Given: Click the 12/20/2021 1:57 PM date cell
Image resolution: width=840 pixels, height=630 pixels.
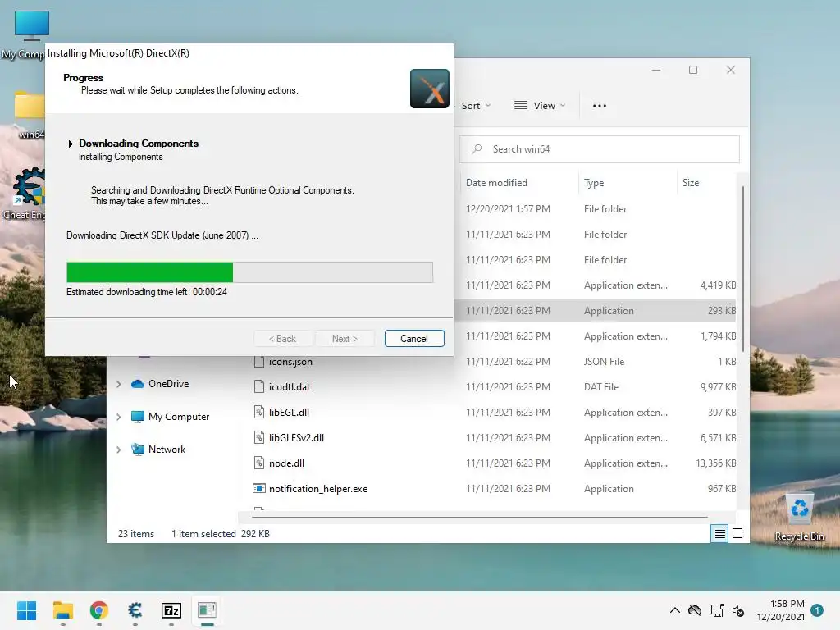Looking at the screenshot, I should point(508,209).
